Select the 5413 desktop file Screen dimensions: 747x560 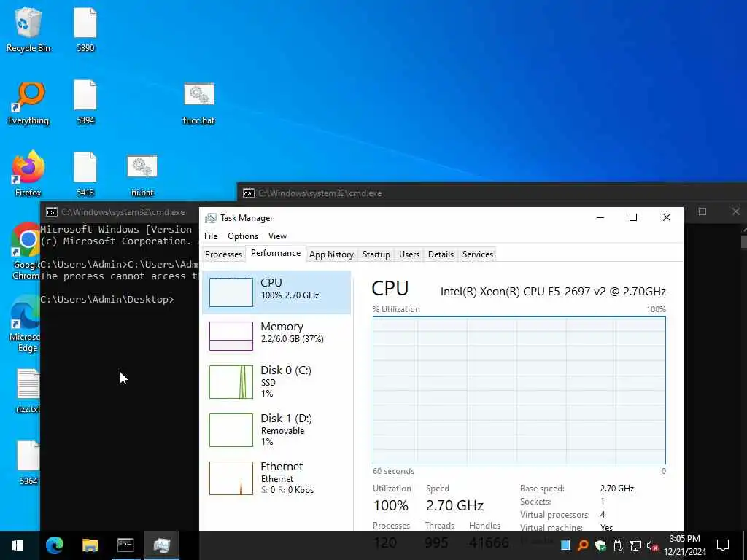[x=85, y=174]
